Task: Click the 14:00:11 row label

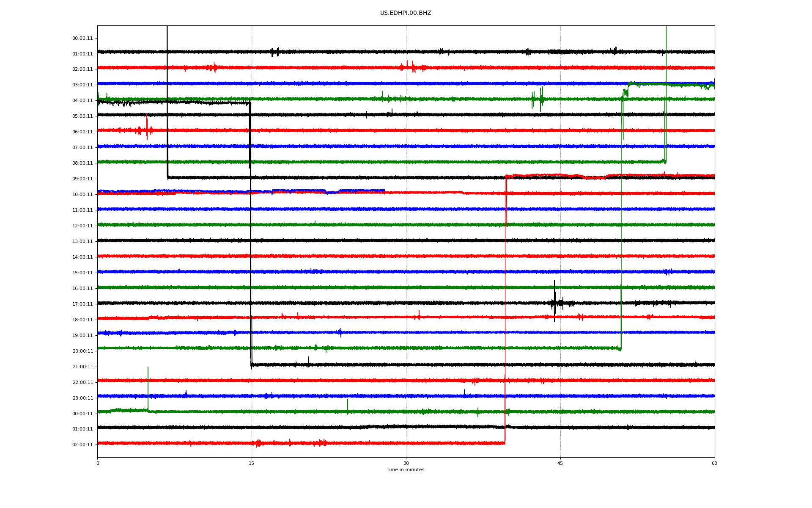Action: (x=82, y=257)
